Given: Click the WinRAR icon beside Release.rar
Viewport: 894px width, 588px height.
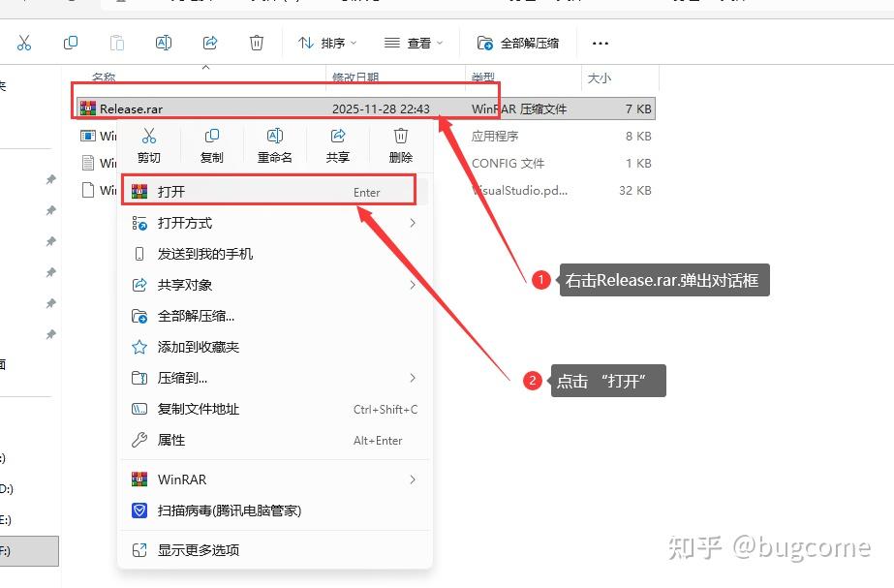Looking at the screenshot, I should (x=88, y=108).
